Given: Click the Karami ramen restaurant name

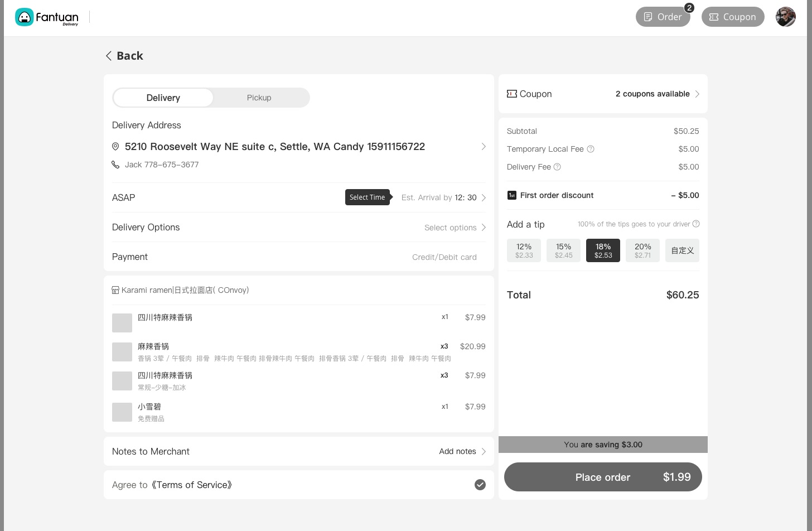Looking at the screenshot, I should [185, 290].
